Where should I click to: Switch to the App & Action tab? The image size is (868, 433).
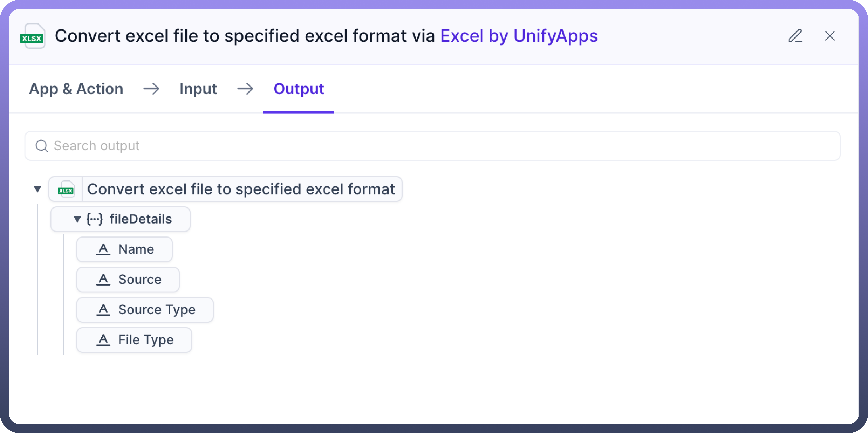(x=76, y=89)
